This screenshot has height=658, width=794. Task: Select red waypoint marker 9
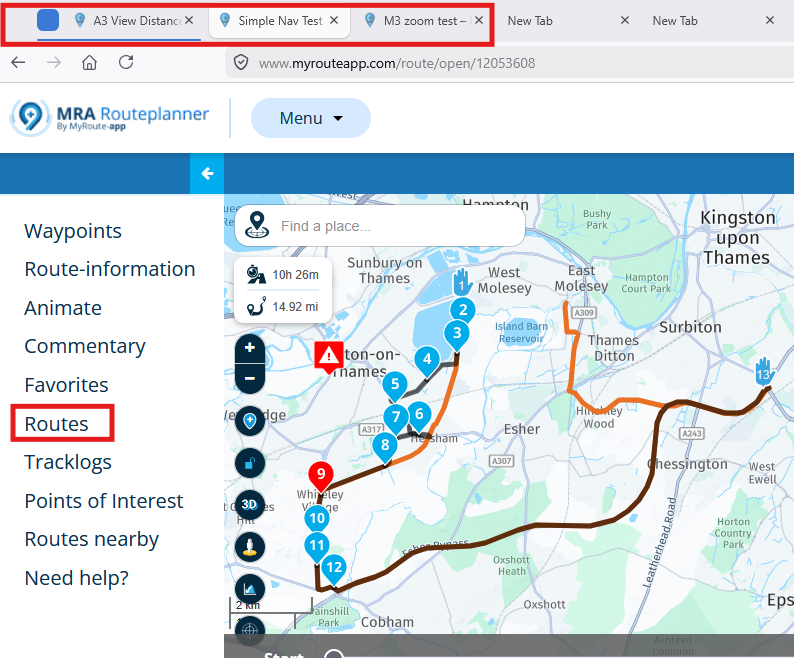(x=320, y=474)
